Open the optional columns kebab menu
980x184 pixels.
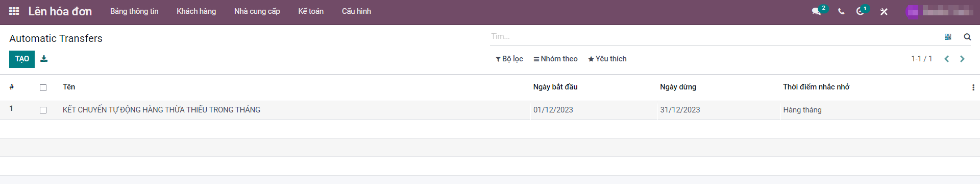pos(973,87)
